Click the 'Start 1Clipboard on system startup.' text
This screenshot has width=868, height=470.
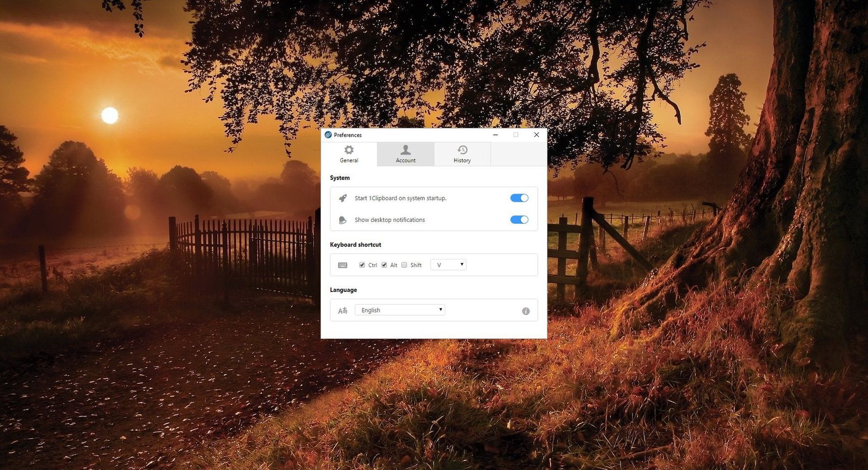(400, 198)
